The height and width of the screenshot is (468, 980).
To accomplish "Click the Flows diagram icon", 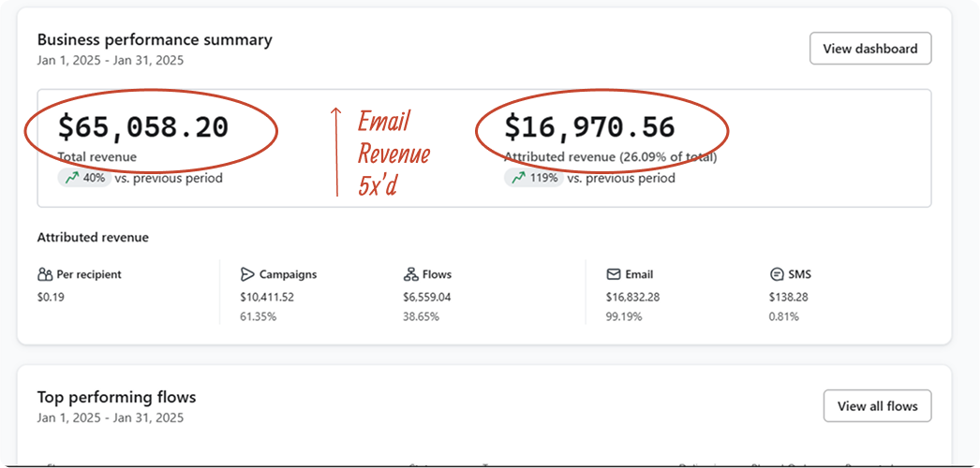I will 410,275.
